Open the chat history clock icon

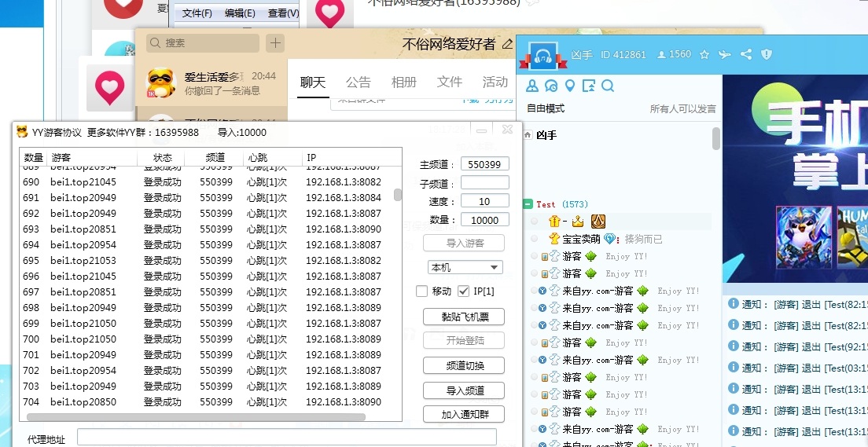[x=551, y=86]
